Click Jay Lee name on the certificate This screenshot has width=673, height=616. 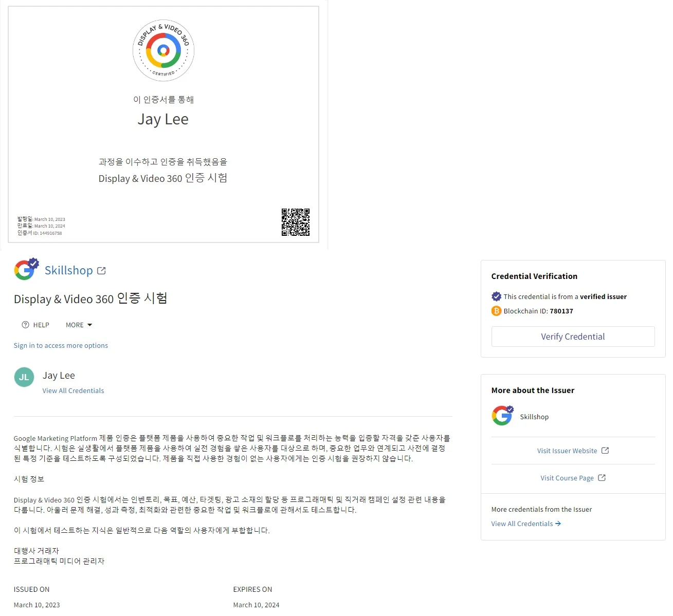click(163, 119)
